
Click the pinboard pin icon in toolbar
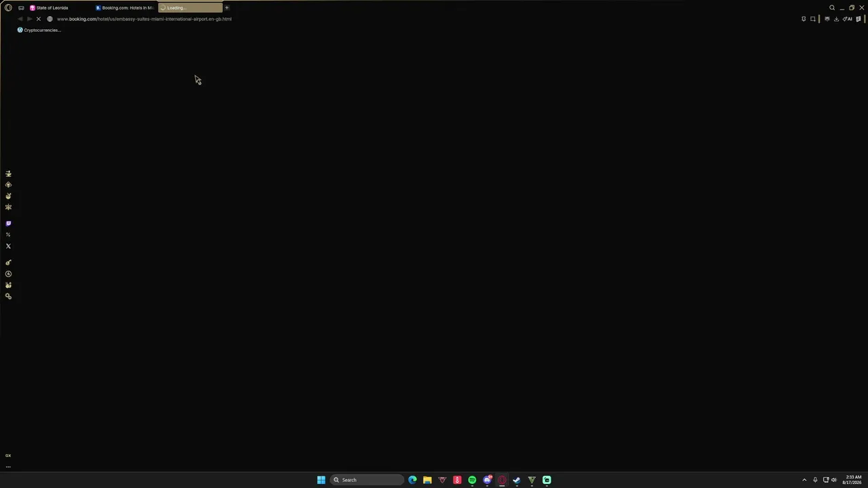804,19
